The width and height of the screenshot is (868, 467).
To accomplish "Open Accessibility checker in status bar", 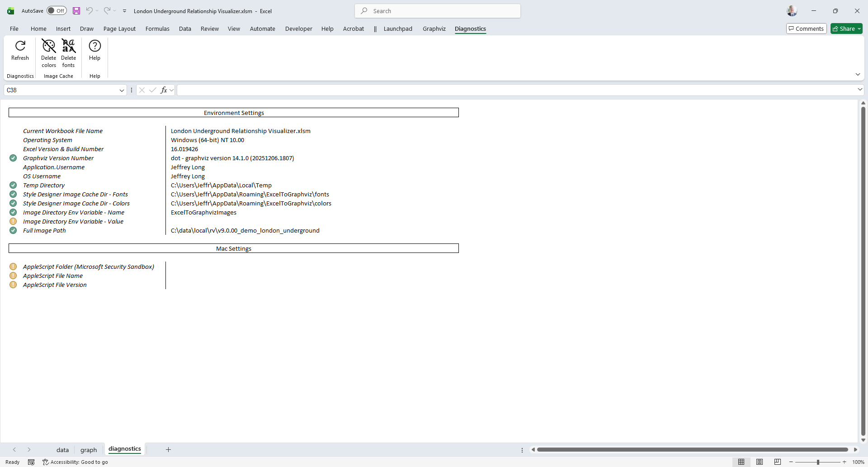I will 75,462.
